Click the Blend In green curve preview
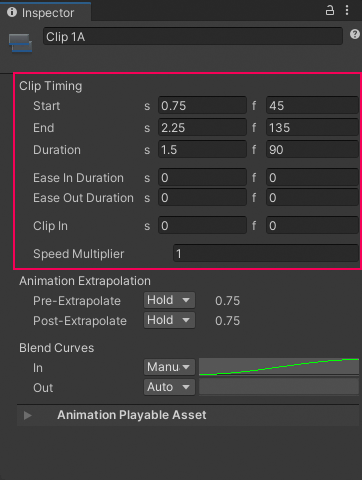The height and width of the screenshot is (480, 362). click(279, 367)
